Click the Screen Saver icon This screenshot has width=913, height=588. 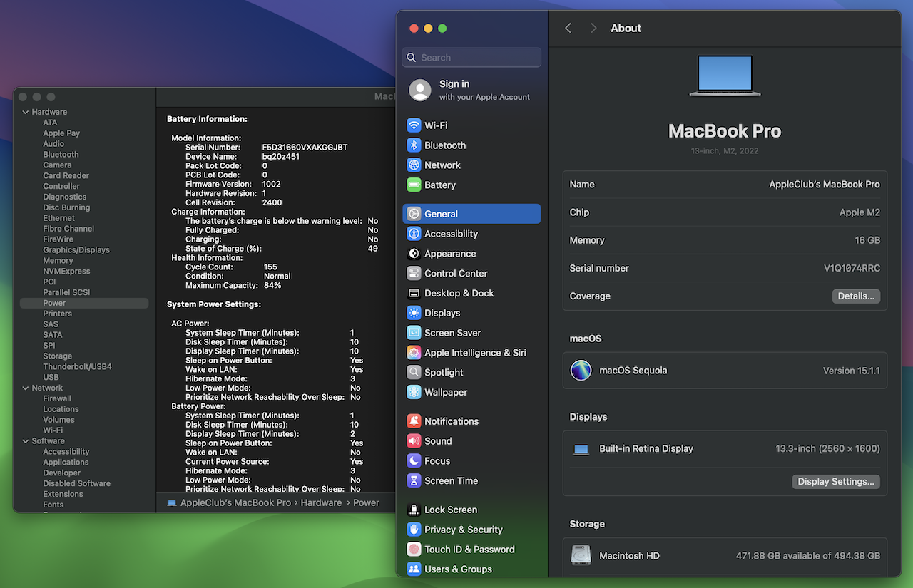coord(414,333)
